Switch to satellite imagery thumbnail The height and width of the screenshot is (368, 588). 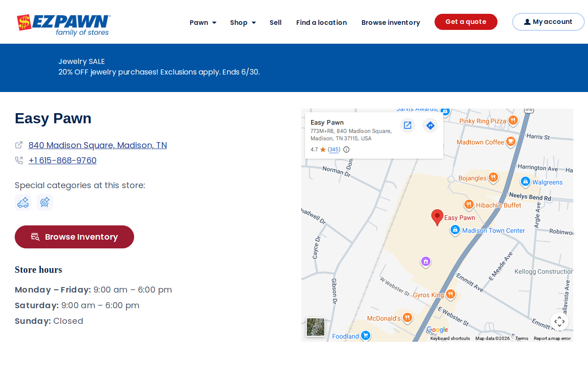pyautogui.click(x=316, y=327)
